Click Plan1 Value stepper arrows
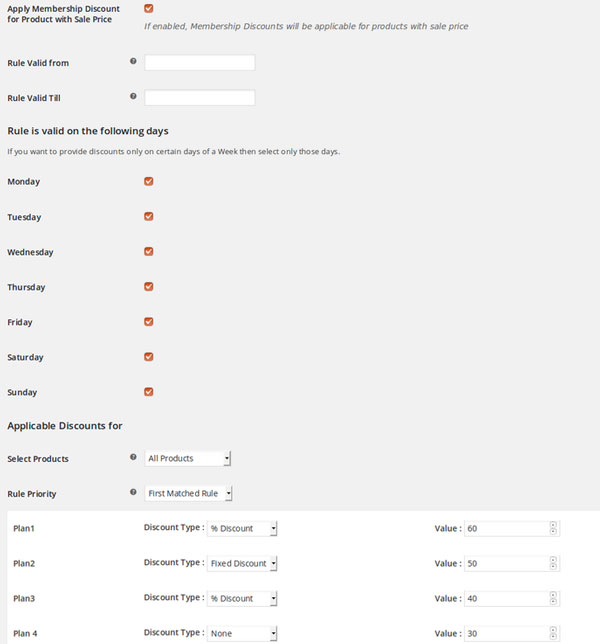This screenshot has height=644, width=600. [x=553, y=528]
